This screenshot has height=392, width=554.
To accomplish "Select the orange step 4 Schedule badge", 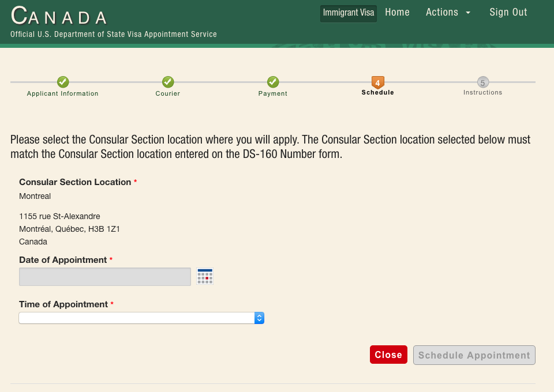I will point(377,82).
